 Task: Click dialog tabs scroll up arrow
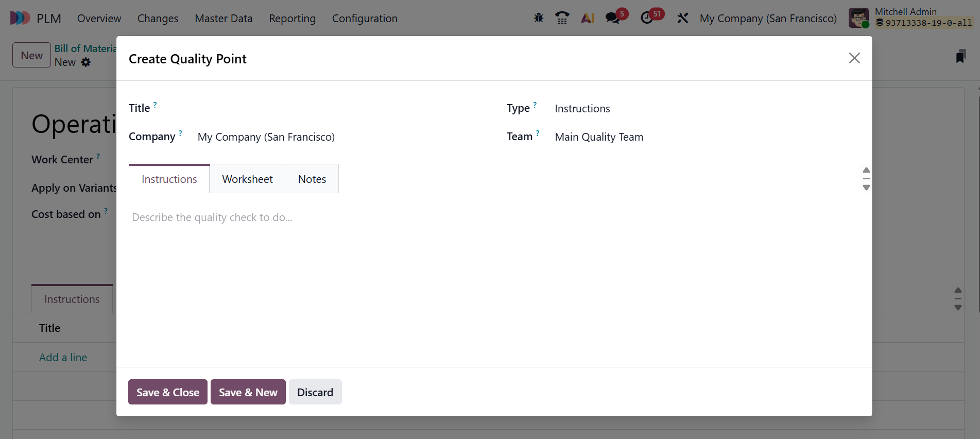(867, 170)
